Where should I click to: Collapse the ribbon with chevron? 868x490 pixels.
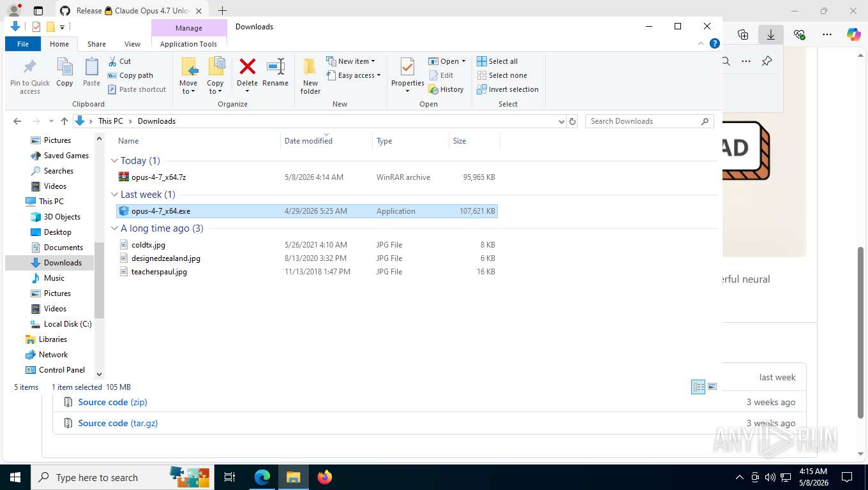pyautogui.click(x=701, y=44)
